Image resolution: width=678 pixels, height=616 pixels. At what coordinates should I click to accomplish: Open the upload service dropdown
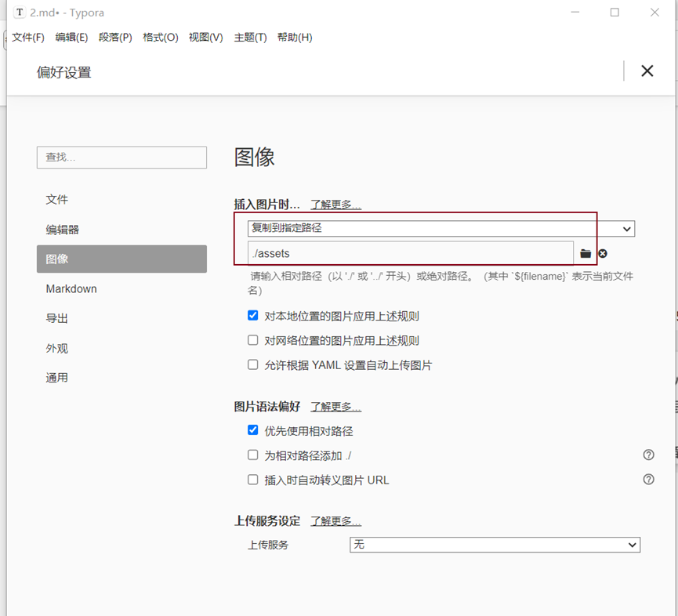(495, 545)
